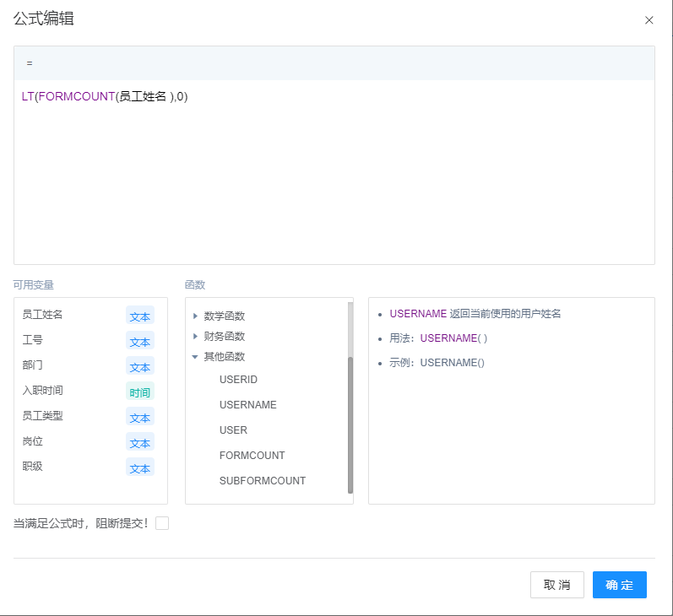Screen dimensions: 673x616
Task: Confirm with the 确定 button
Action: coord(619,585)
